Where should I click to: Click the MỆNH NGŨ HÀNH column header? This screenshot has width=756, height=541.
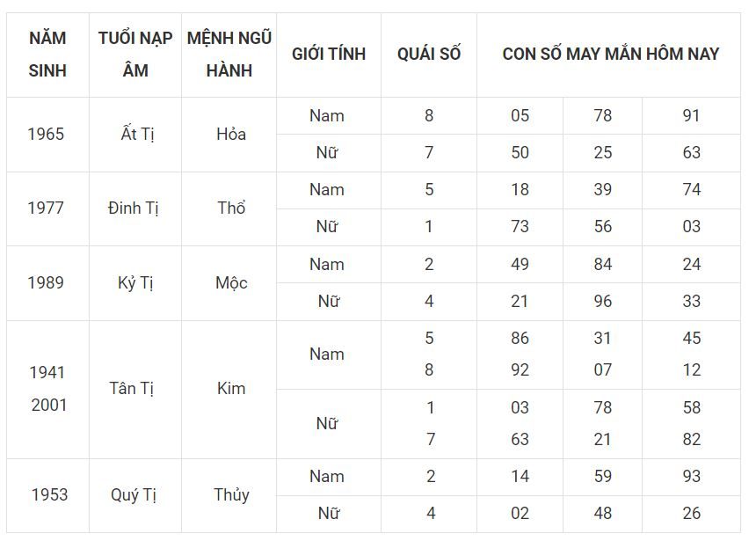pos(229,55)
